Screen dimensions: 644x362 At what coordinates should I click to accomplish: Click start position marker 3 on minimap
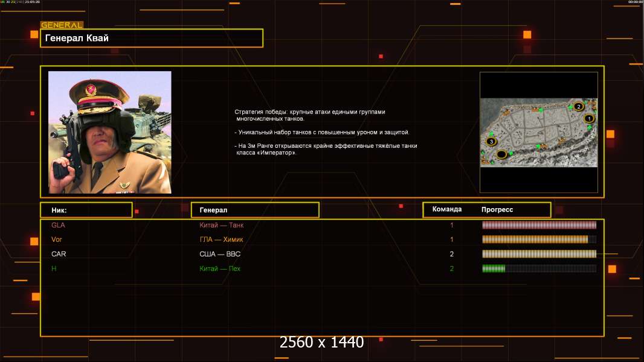tap(491, 141)
